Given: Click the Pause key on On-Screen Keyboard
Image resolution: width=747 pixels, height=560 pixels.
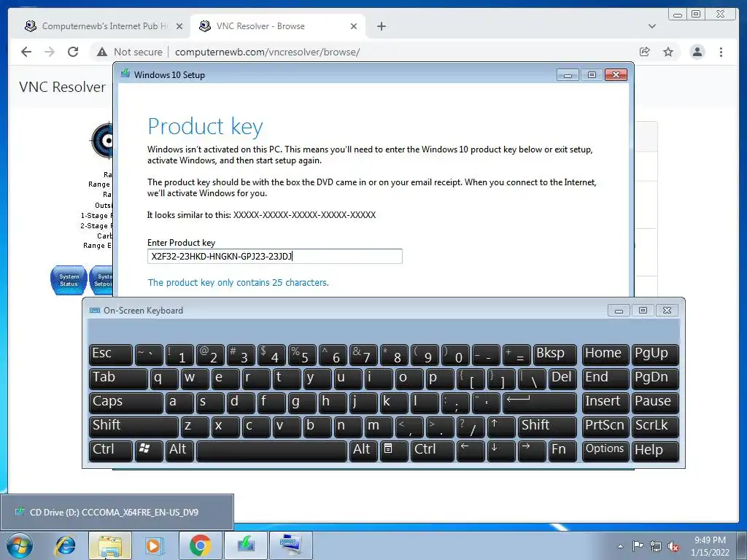Looking at the screenshot, I should coord(655,402).
